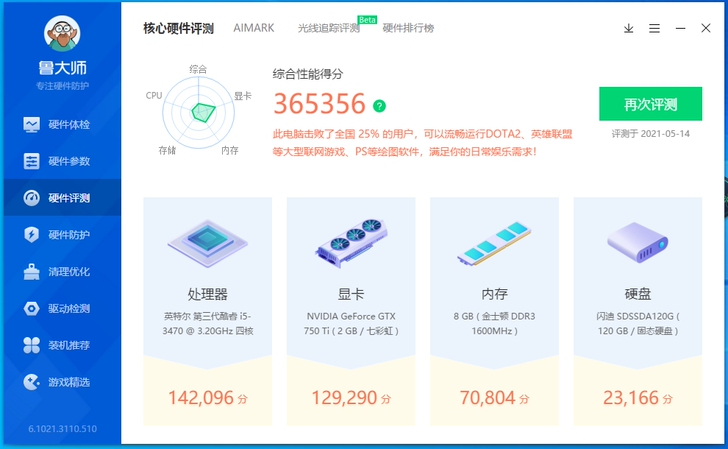Click the CPU radar chart label

click(x=154, y=95)
